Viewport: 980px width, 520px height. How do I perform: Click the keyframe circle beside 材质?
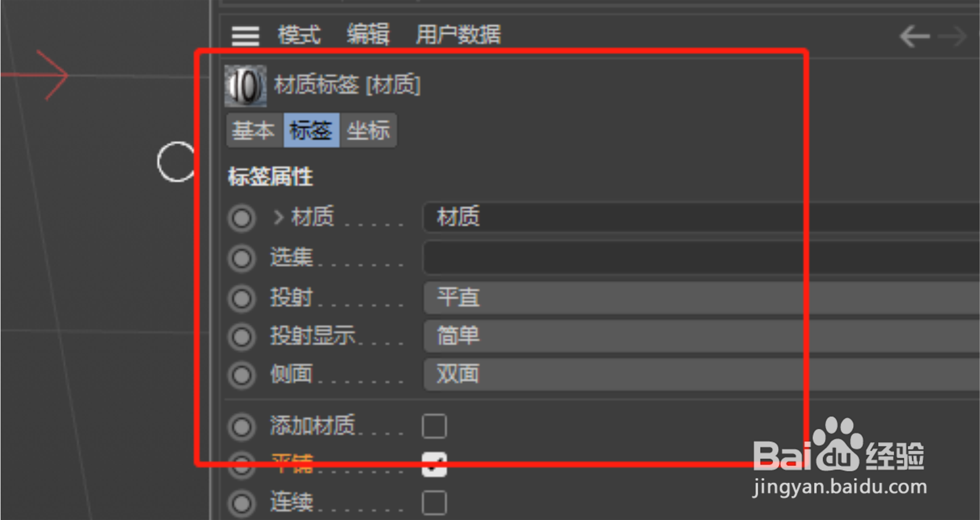pyautogui.click(x=242, y=218)
